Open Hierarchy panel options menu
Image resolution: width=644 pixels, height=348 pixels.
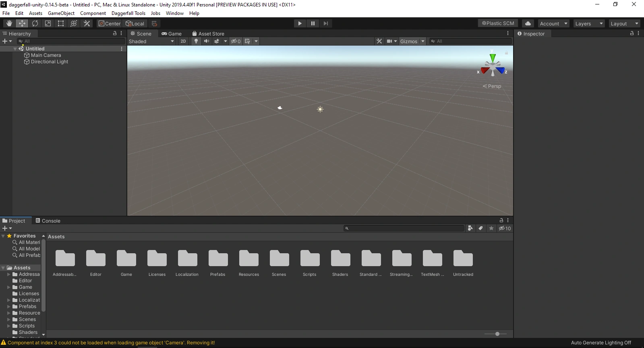121,33
